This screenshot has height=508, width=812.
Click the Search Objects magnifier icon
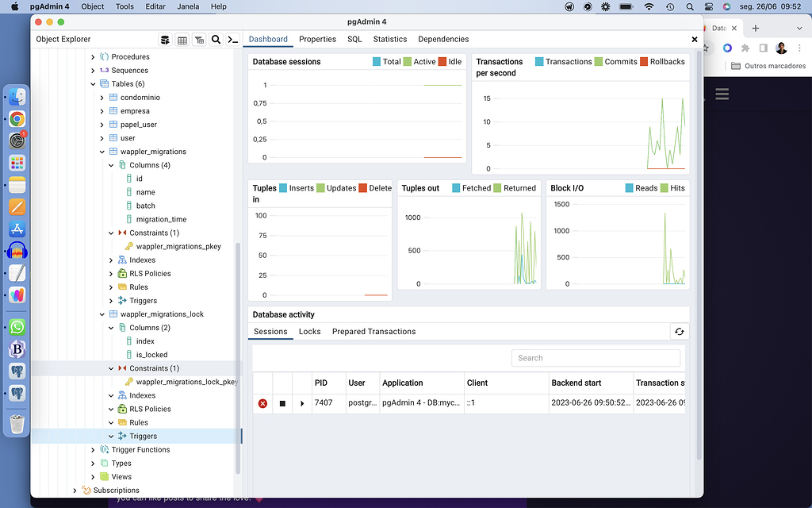coord(216,40)
